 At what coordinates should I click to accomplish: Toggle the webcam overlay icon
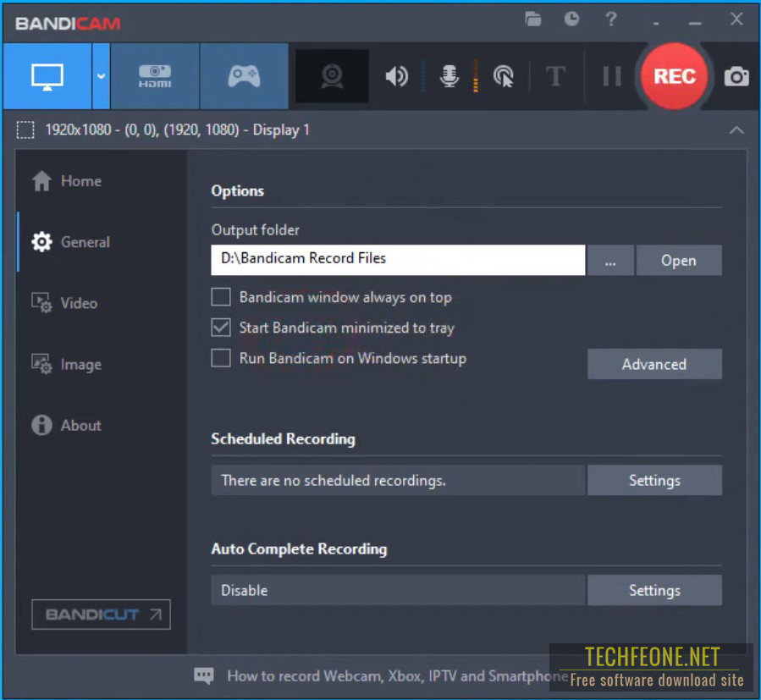click(x=333, y=76)
